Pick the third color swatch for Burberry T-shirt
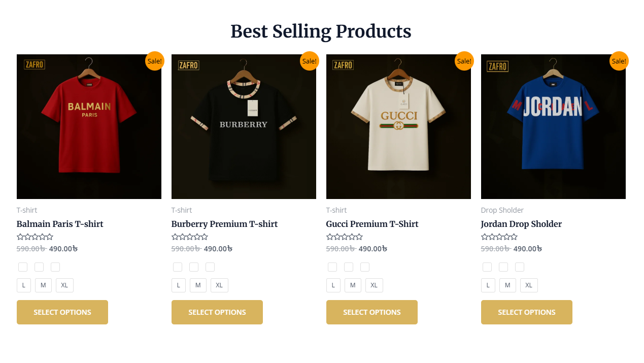The width and height of the screenshot is (644, 363). click(x=210, y=267)
